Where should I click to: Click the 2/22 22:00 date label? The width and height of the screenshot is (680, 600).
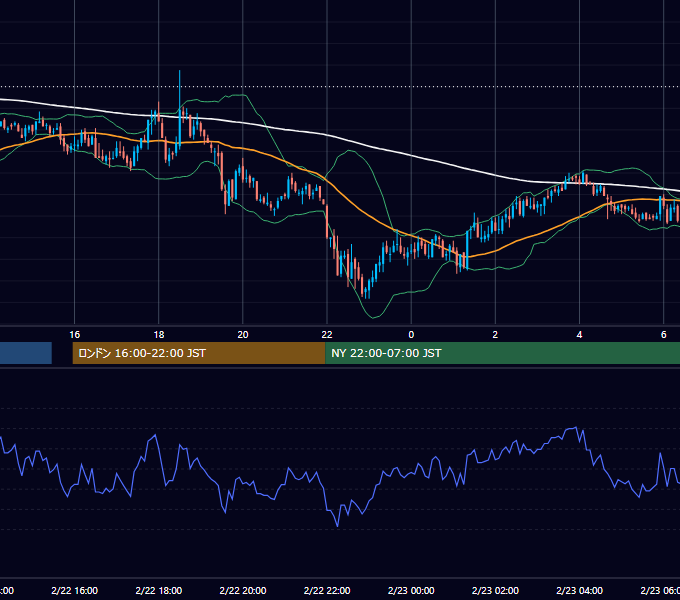327,590
